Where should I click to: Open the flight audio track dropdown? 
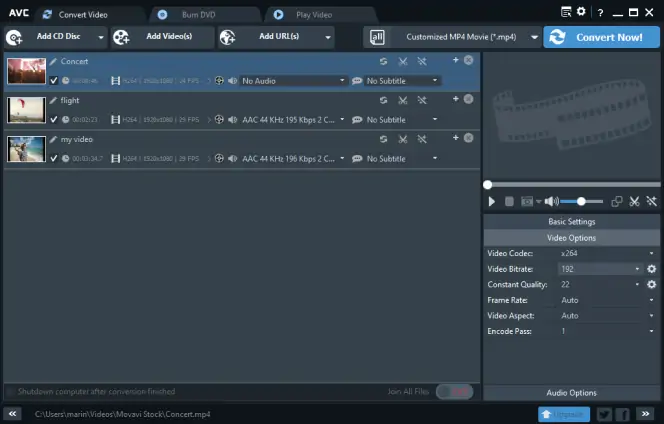293,120
